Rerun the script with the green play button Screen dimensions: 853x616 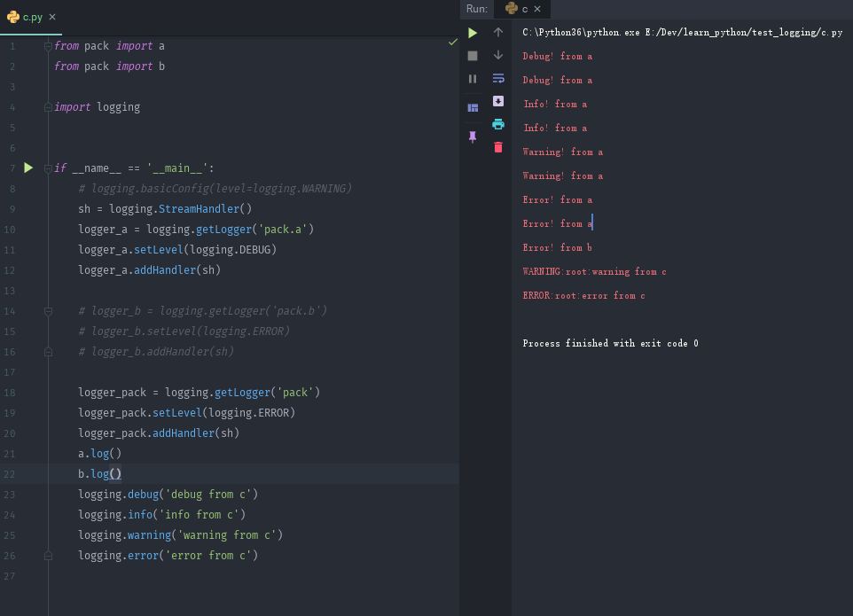[x=473, y=33]
